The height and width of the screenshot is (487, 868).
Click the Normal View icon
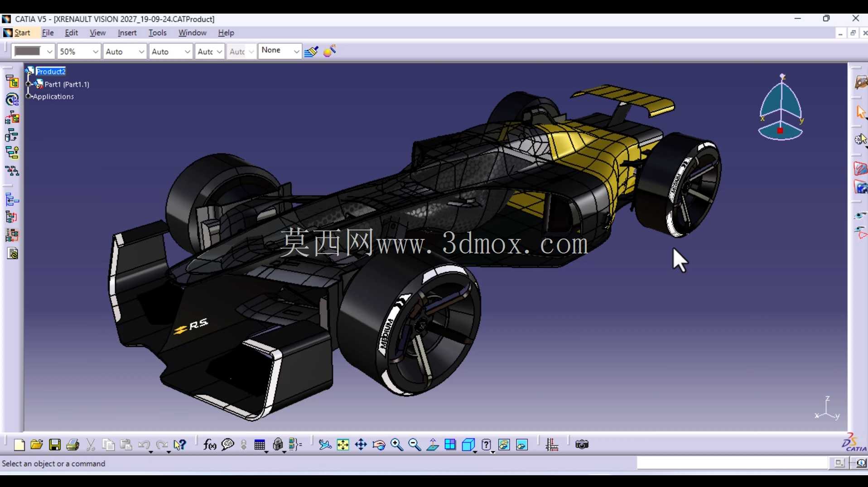(433, 445)
